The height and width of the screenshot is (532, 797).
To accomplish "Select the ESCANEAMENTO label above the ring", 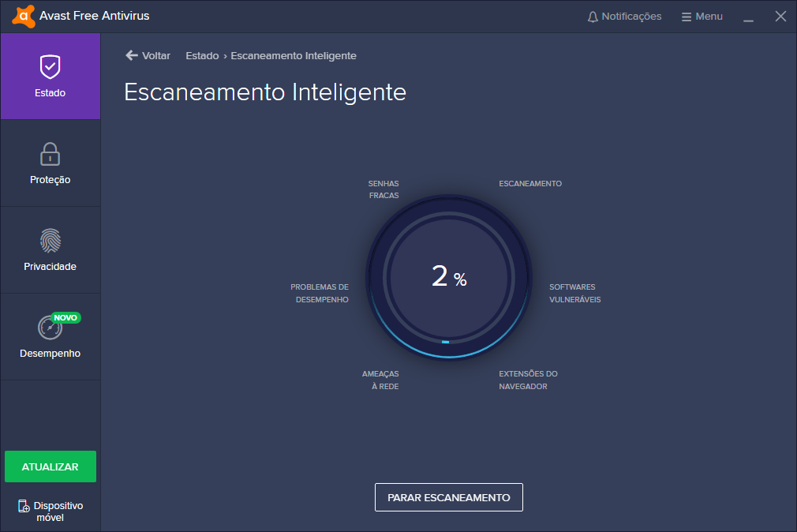I will pyautogui.click(x=529, y=183).
